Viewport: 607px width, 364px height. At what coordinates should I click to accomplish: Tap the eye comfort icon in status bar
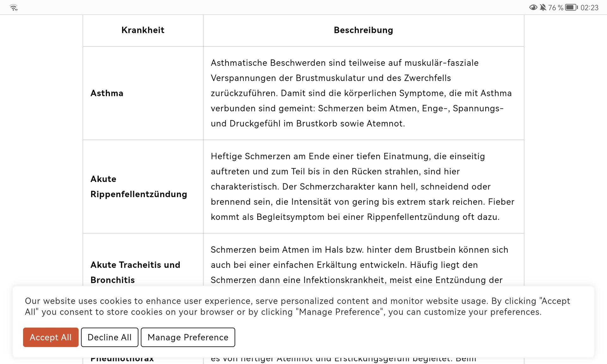(533, 7)
